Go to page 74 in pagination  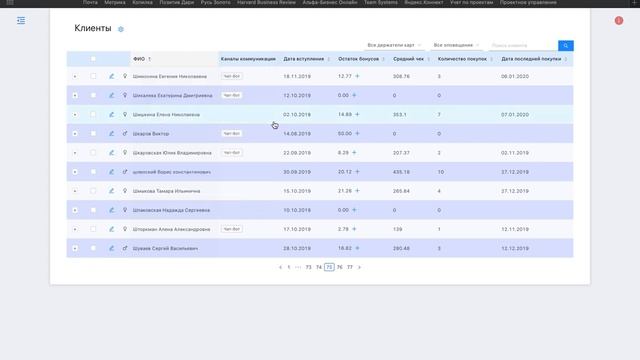319,267
